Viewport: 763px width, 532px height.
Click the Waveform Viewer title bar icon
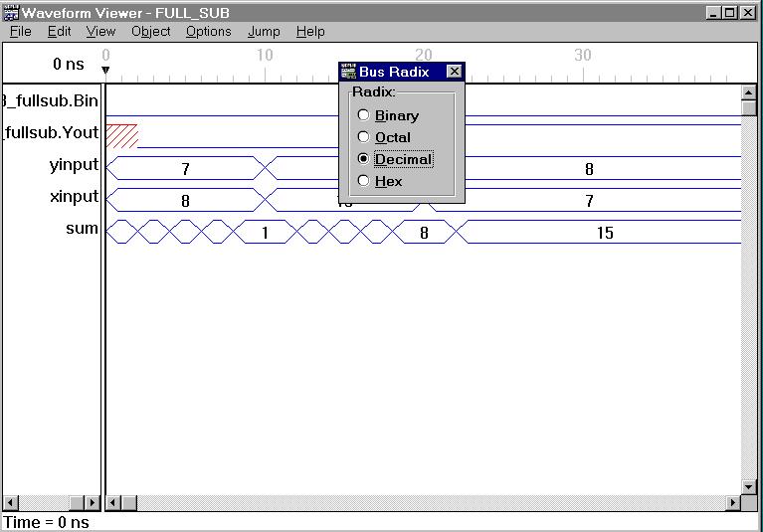pyautogui.click(x=11, y=13)
